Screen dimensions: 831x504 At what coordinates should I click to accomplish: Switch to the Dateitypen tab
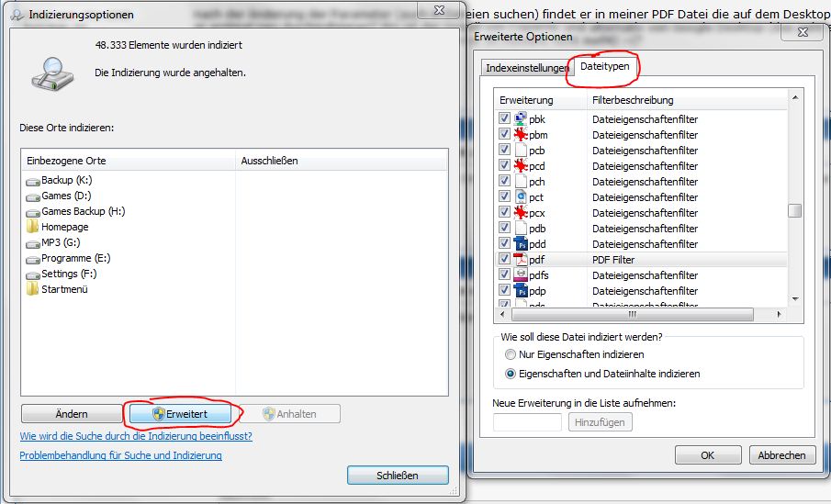pyautogui.click(x=605, y=66)
